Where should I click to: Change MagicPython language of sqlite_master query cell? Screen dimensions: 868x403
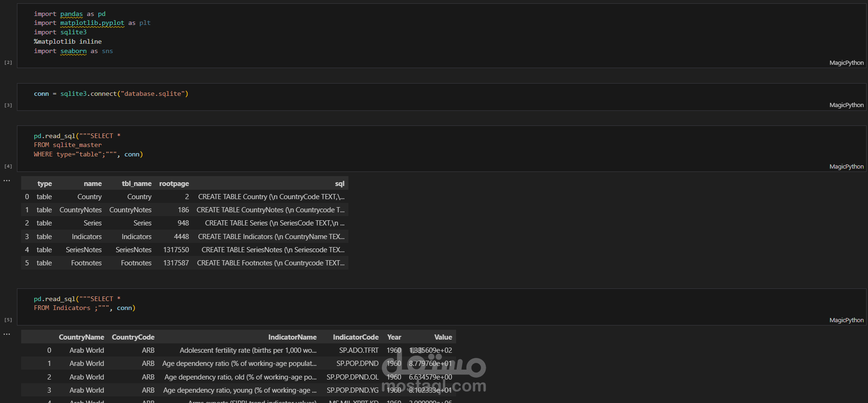(x=846, y=166)
